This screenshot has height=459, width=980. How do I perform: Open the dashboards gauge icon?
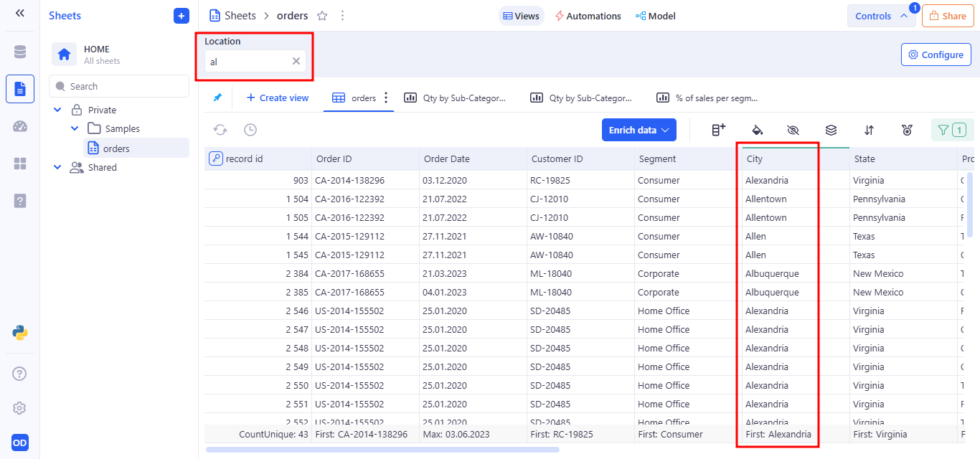tap(19, 126)
